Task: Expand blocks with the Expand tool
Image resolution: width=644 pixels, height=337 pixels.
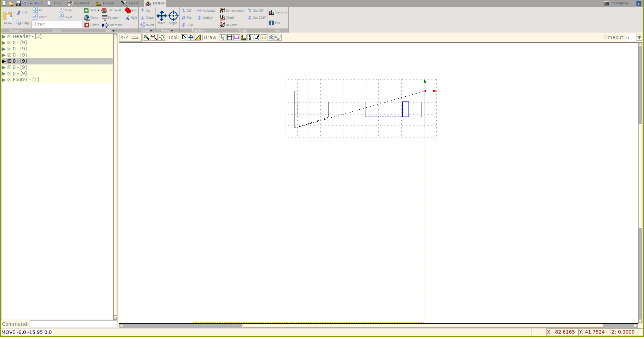Action: click(x=110, y=18)
